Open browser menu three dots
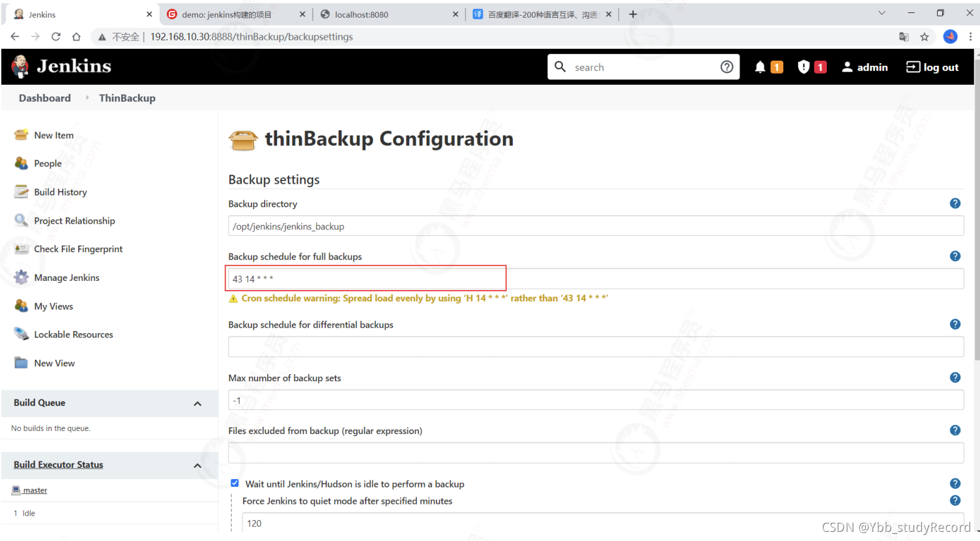The width and height of the screenshot is (980, 541). pyautogui.click(x=970, y=37)
